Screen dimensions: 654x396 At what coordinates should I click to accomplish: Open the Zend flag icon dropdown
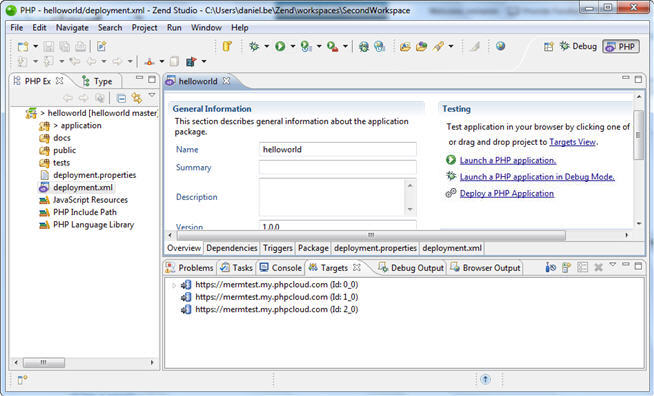coord(204,62)
